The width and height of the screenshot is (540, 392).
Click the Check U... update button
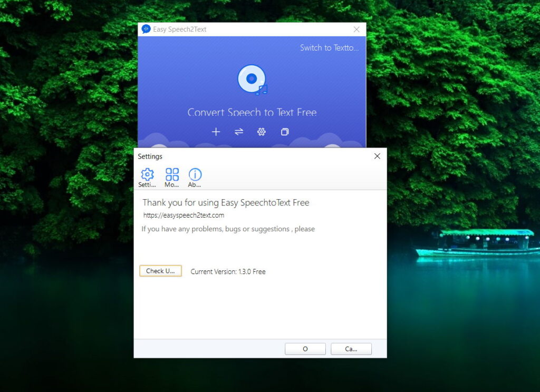[x=160, y=271]
